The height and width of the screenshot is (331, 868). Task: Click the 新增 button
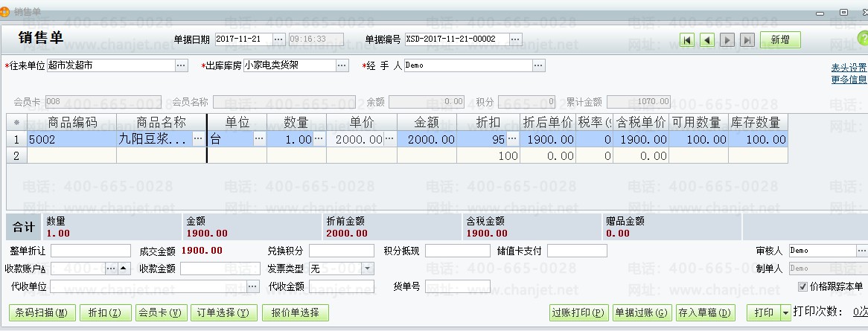pyautogui.click(x=780, y=40)
